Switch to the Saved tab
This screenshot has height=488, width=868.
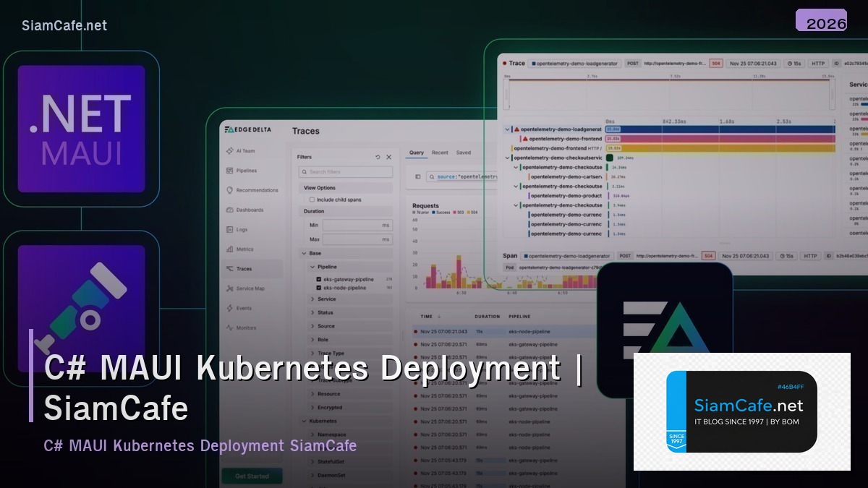(464, 153)
